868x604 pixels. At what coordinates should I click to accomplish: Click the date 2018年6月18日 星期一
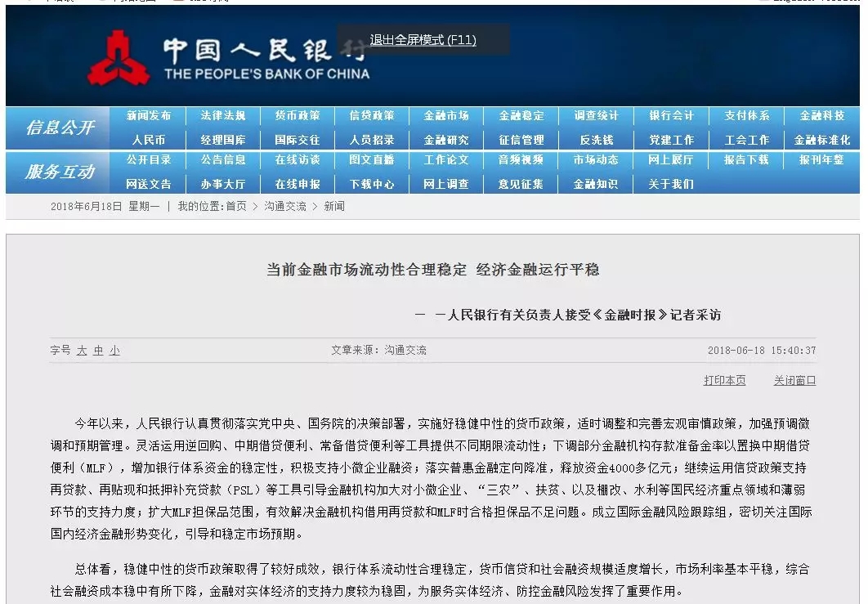tap(105, 207)
